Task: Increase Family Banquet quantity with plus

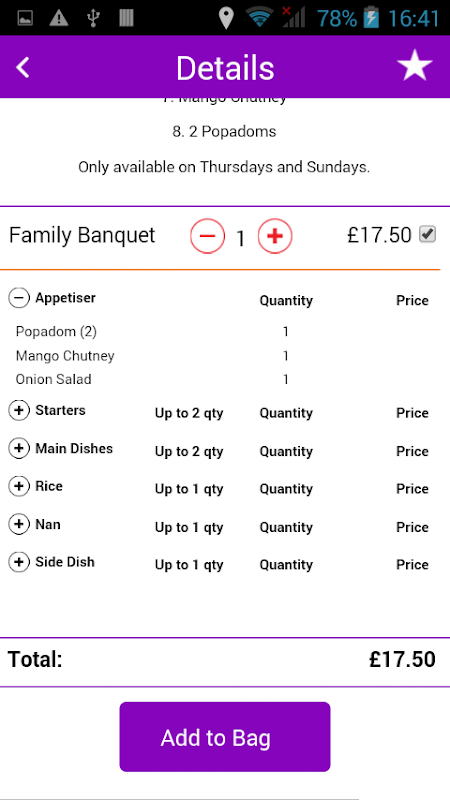Action: 275,236
